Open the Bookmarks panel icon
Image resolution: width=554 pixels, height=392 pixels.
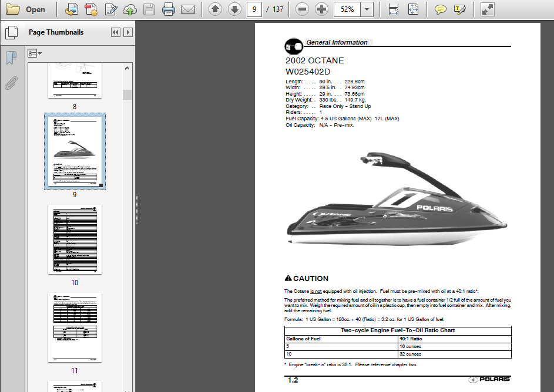tap(11, 58)
